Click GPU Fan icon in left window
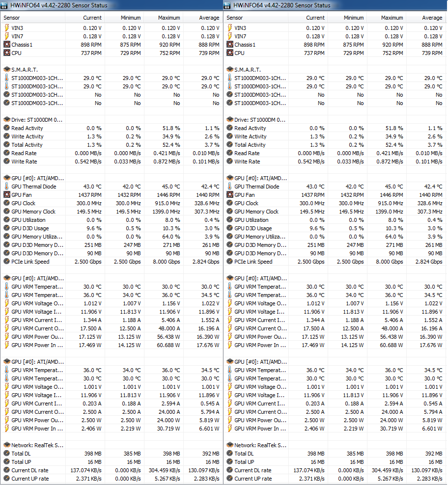448x485 pixels. (7, 195)
